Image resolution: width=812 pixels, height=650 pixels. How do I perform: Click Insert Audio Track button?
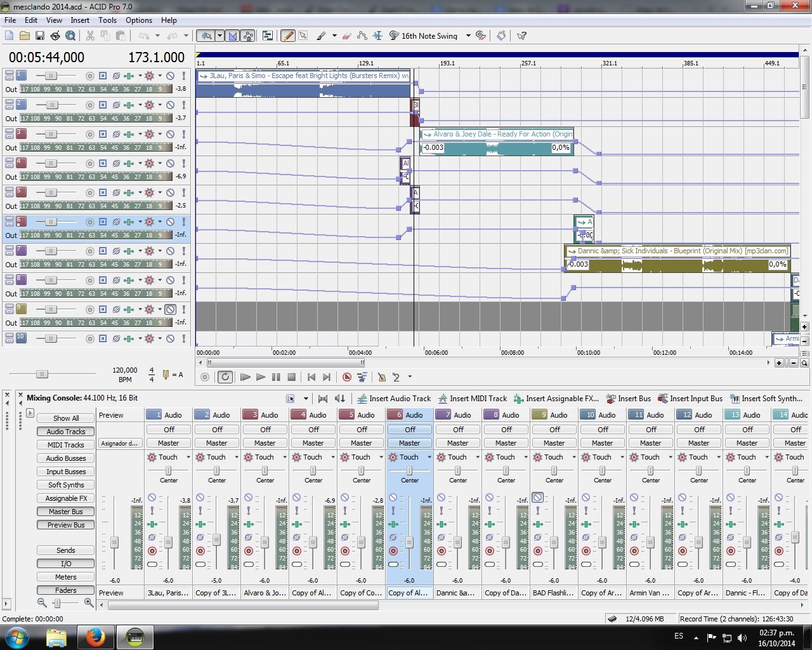click(394, 399)
